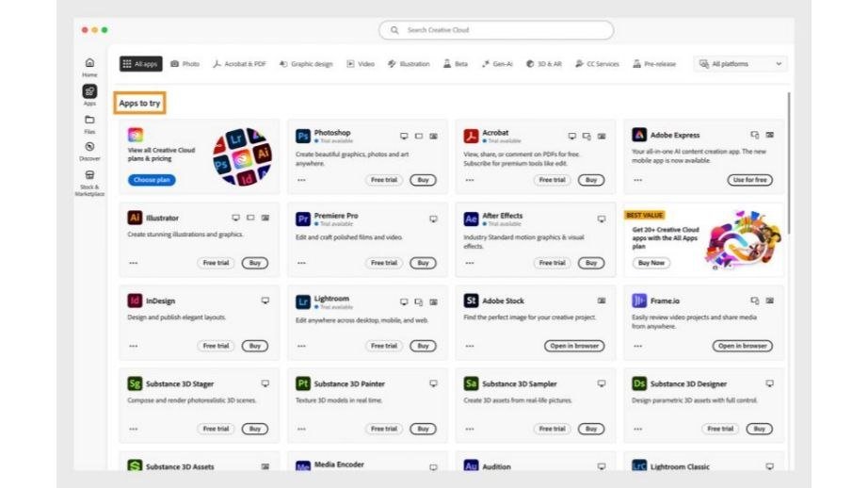
Task: Buy Acrobat
Action: pyautogui.click(x=591, y=180)
